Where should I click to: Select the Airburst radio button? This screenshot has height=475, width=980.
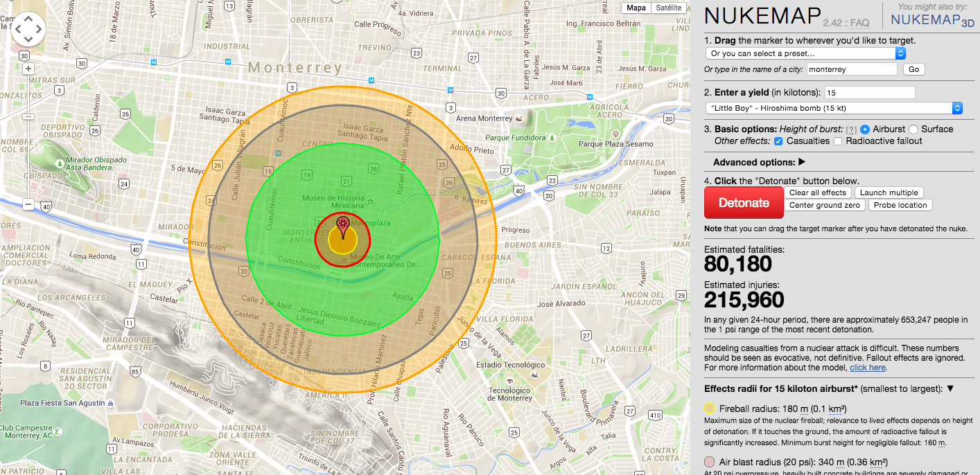pos(864,129)
